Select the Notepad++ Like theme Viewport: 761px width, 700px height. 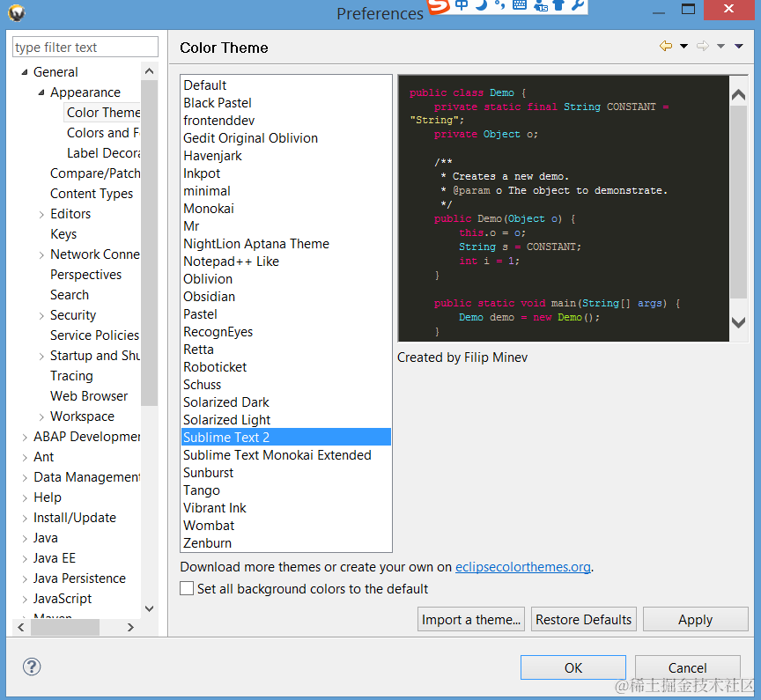click(x=286, y=262)
